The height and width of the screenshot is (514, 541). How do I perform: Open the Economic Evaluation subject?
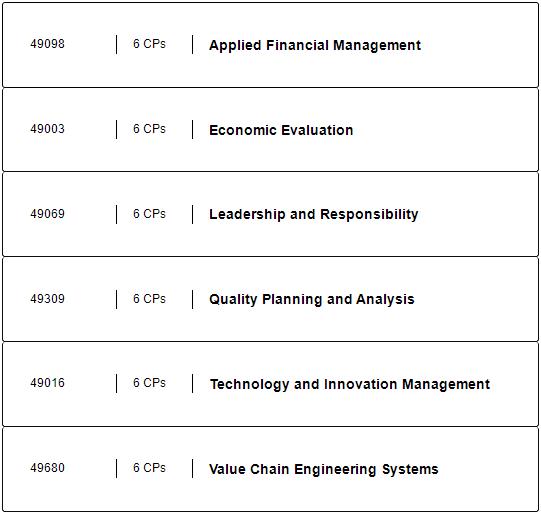pyautogui.click(x=281, y=130)
